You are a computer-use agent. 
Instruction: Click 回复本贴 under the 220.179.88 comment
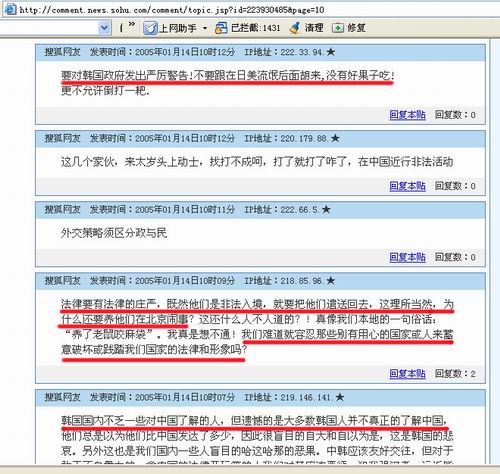407,186
